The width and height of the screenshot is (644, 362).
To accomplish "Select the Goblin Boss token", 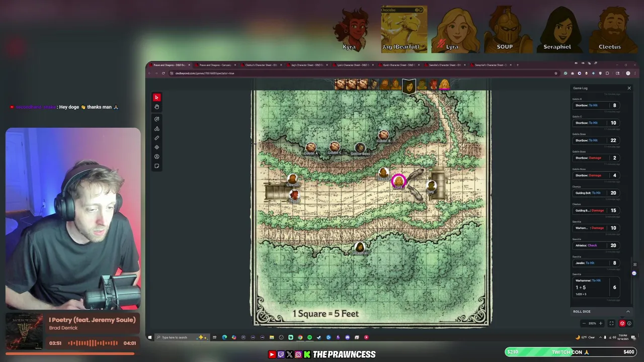I will [x=360, y=148].
